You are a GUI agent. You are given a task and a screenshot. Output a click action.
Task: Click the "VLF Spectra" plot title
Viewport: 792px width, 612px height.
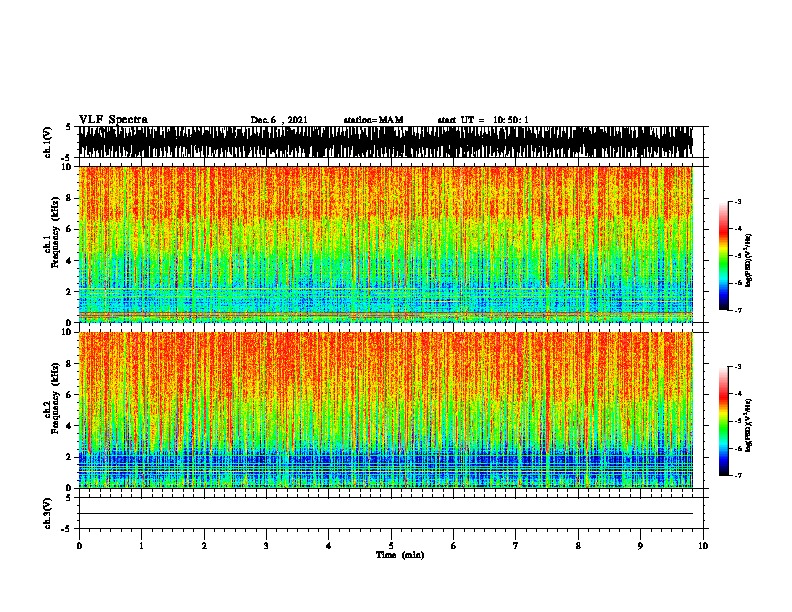pyautogui.click(x=113, y=120)
